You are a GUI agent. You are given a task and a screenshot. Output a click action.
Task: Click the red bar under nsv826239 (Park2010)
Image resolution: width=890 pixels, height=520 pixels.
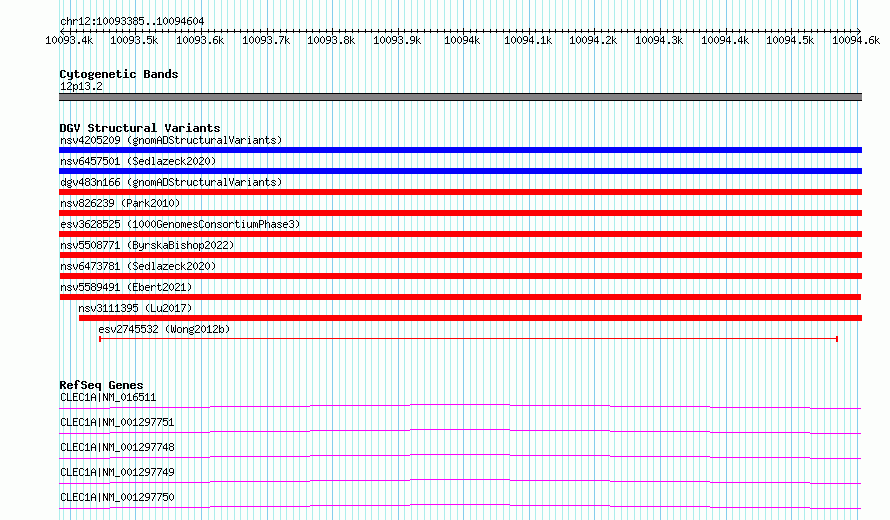[460, 213]
